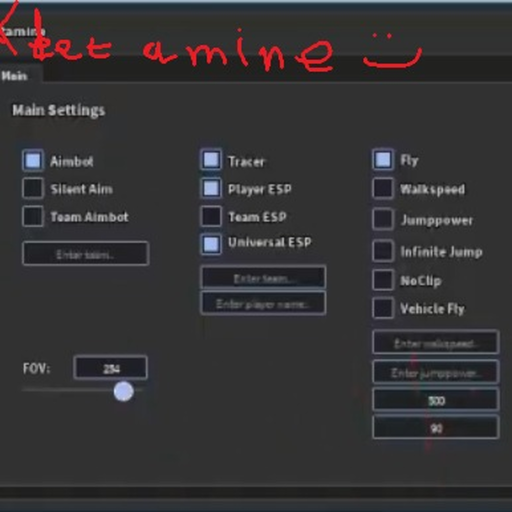The image size is (512, 512).
Task: Click the team field under Universal ESP
Action: [x=263, y=277]
